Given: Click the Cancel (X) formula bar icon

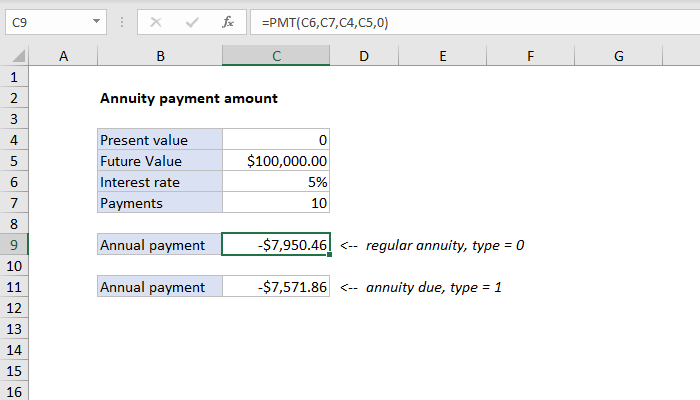Looking at the screenshot, I should pyautogui.click(x=156, y=20).
